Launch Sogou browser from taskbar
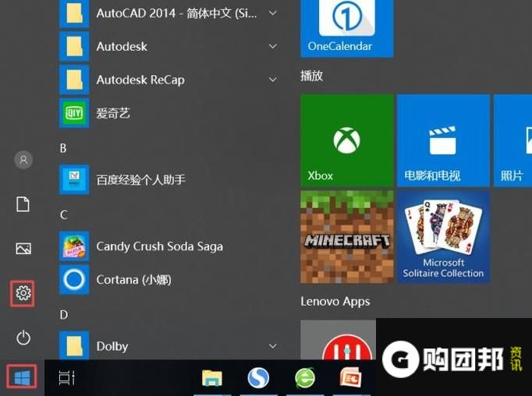The height and width of the screenshot is (396, 532). (258, 378)
